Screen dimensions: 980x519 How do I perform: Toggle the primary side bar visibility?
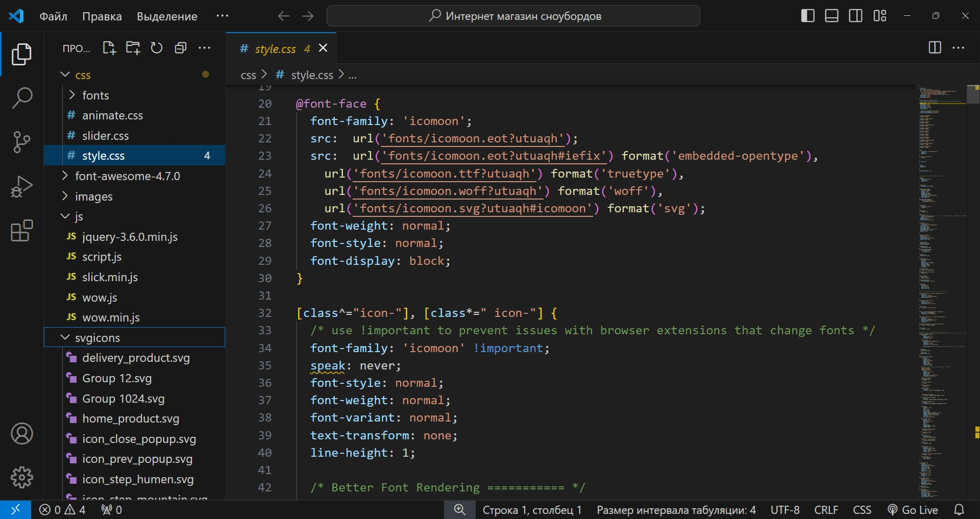(x=807, y=16)
